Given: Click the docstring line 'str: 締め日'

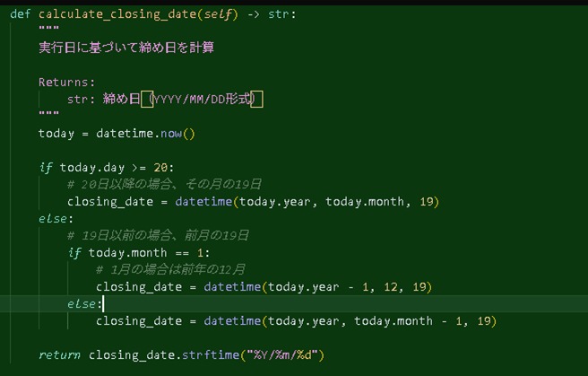Looking at the screenshot, I should click(103, 99).
